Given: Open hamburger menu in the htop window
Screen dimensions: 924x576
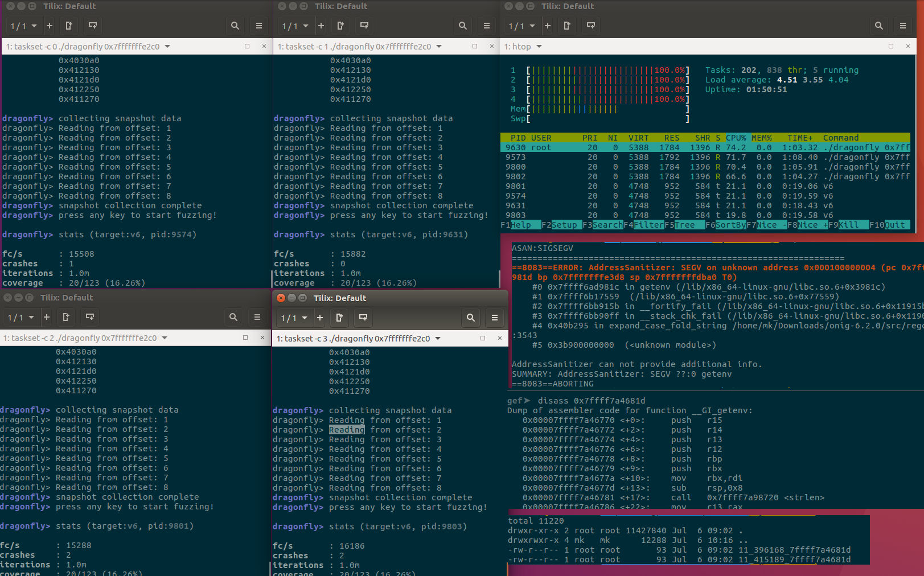Looking at the screenshot, I should pos(903,26).
